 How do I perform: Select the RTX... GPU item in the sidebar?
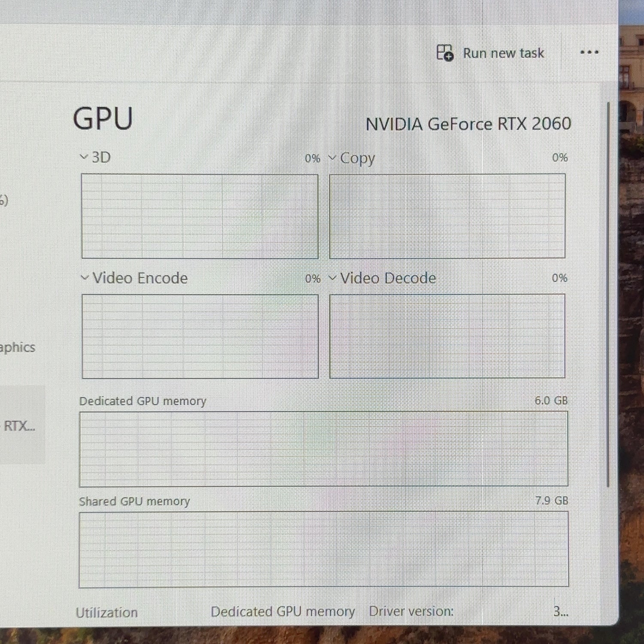[21, 425]
